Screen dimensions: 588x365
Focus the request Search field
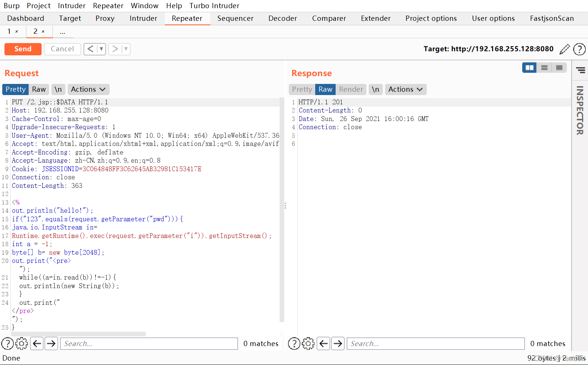149,344
